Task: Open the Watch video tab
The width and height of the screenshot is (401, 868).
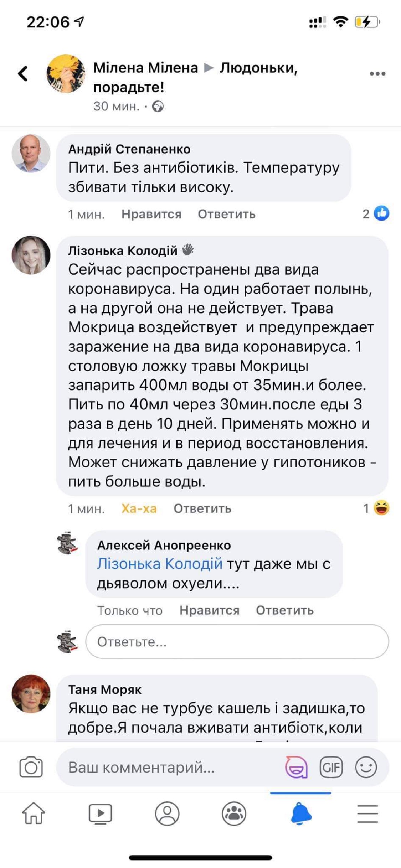Action: pos(100,813)
